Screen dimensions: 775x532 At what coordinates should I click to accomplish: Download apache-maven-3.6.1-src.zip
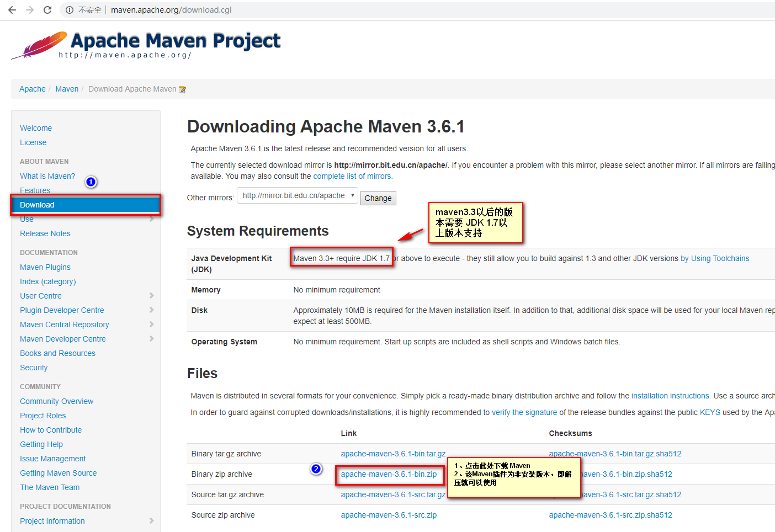[x=389, y=515]
